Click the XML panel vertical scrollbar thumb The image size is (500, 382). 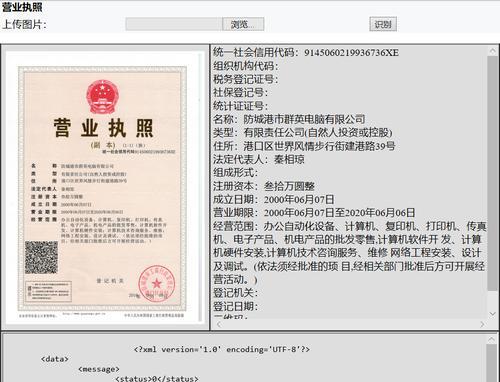492,363
